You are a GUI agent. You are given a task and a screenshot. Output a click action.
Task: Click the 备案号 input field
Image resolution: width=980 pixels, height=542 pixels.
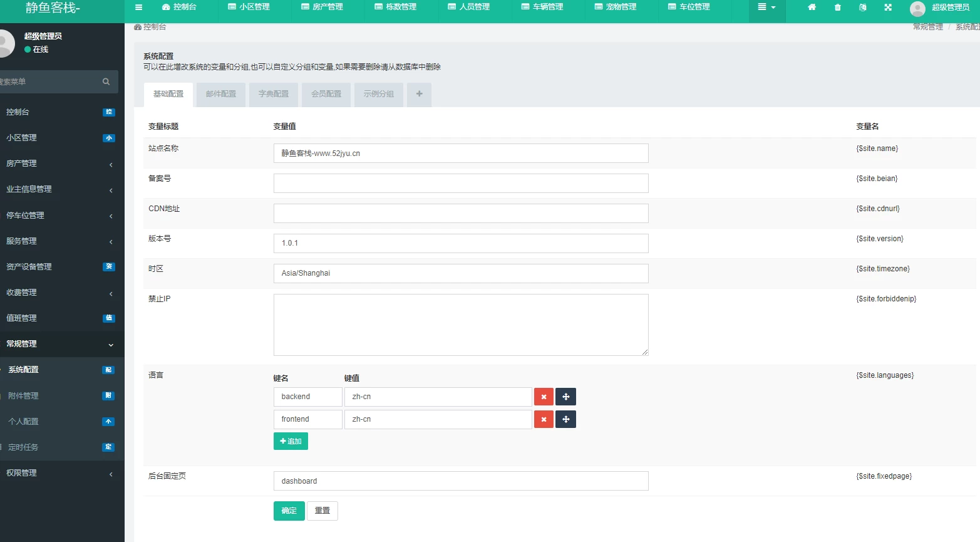460,183
